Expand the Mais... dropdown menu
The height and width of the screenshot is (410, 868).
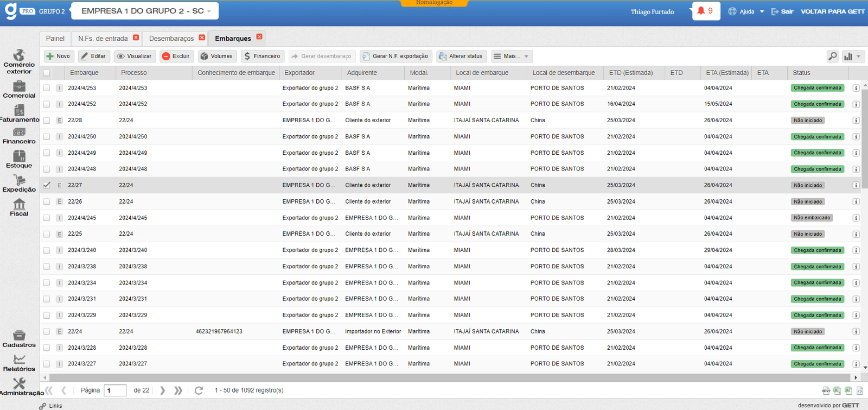click(512, 56)
